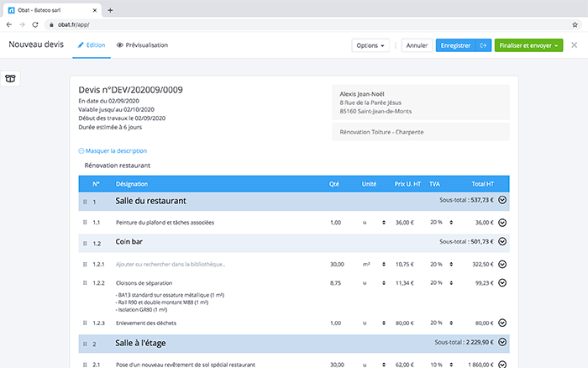Save the quote with Enregistrer
The width and height of the screenshot is (588, 368).
tap(455, 45)
